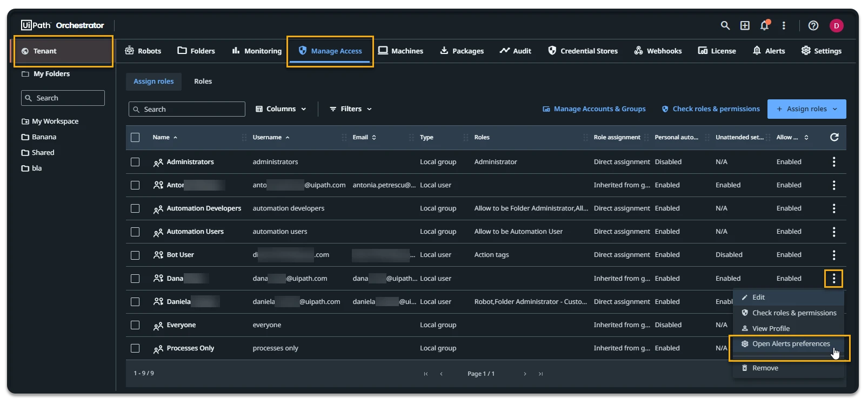Check the Administrators row checkbox
The width and height of the screenshot is (868, 406).
[135, 162]
